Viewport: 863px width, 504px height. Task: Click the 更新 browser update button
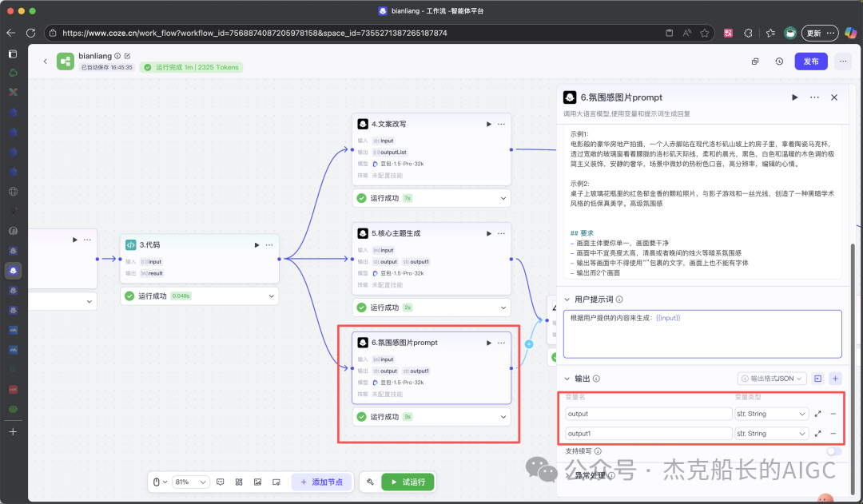pos(820,33)
